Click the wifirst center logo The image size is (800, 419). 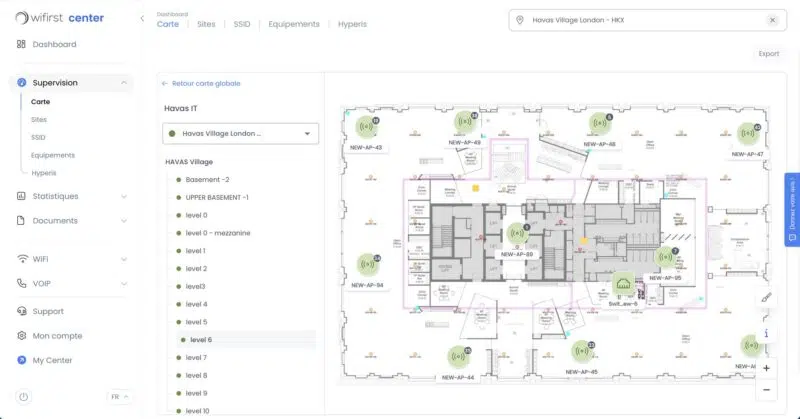[60, 18]
